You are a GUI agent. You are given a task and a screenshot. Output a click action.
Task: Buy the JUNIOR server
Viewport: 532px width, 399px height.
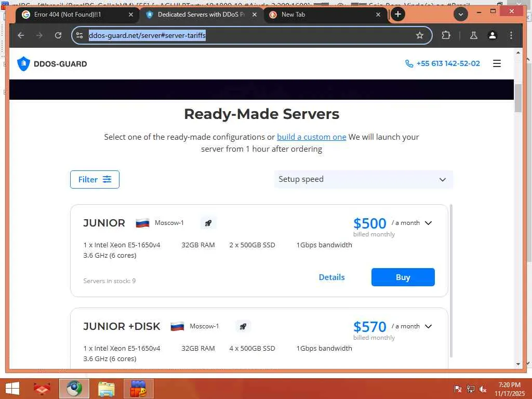tap(403, 277)
